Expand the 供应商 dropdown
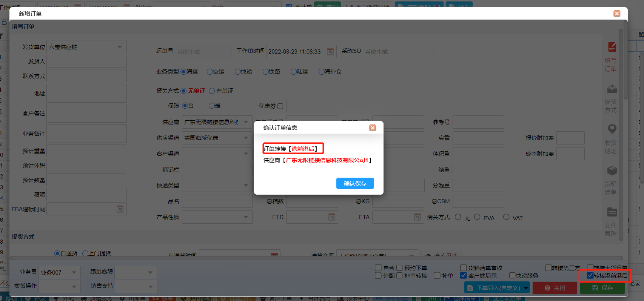The height and width of the screenshot is (301, 644). coord(246,122)
